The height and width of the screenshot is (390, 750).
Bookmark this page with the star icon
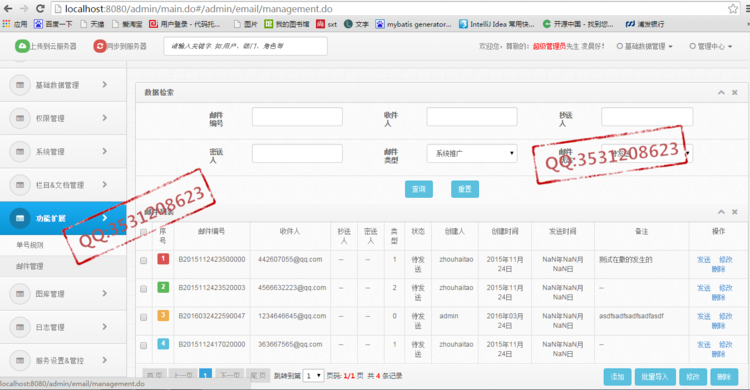click(732, 9)
